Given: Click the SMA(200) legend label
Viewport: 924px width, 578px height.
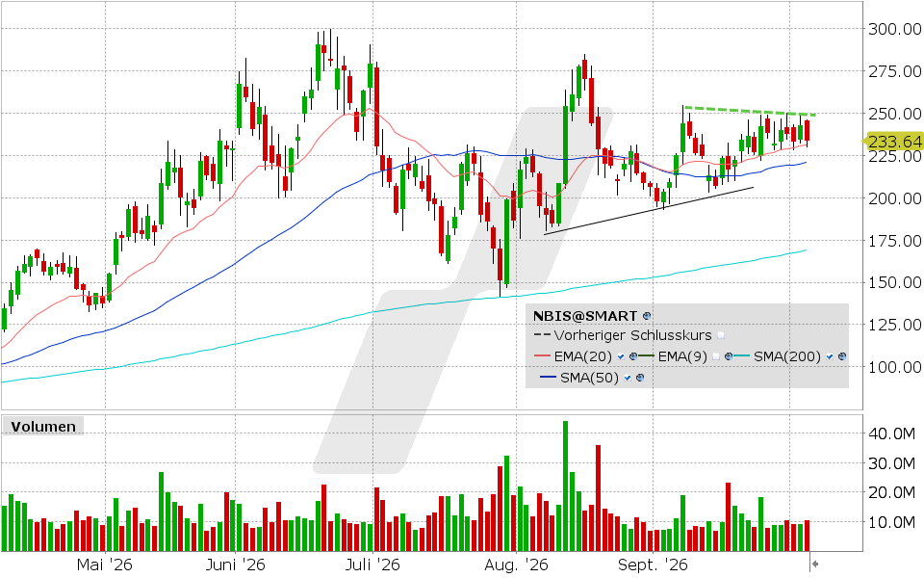Looking at the screenshot, I should tap(787, 356).
